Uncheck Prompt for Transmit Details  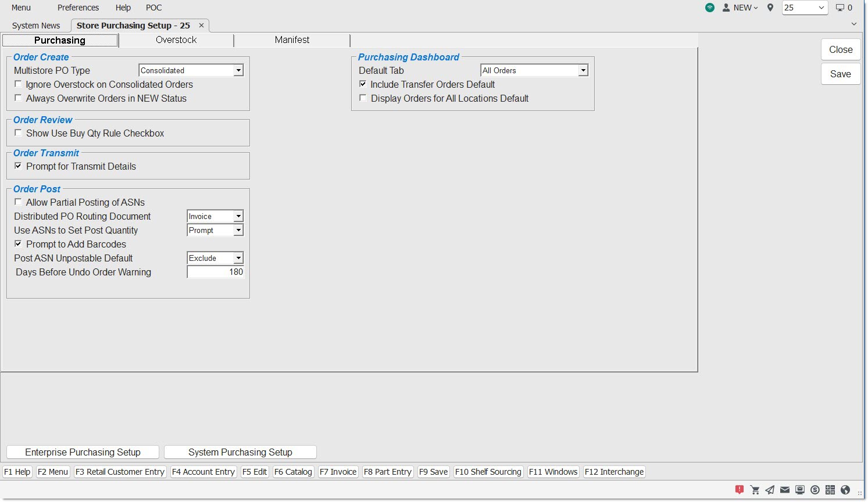[x=18, y=166]
